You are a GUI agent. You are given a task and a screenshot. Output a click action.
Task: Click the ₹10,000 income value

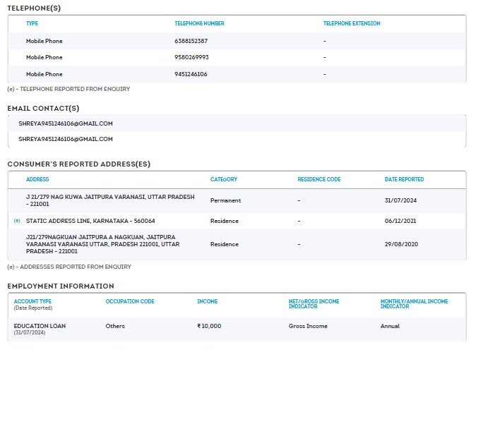point(209,326)
